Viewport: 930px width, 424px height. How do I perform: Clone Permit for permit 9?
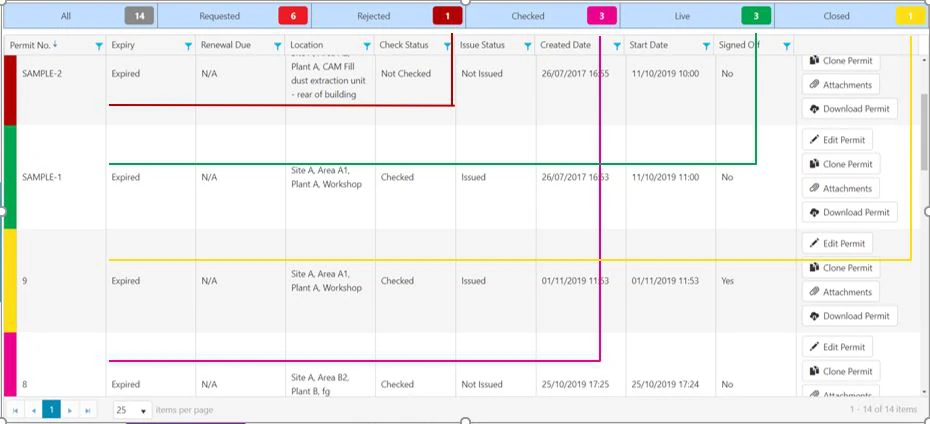[841, 267]
